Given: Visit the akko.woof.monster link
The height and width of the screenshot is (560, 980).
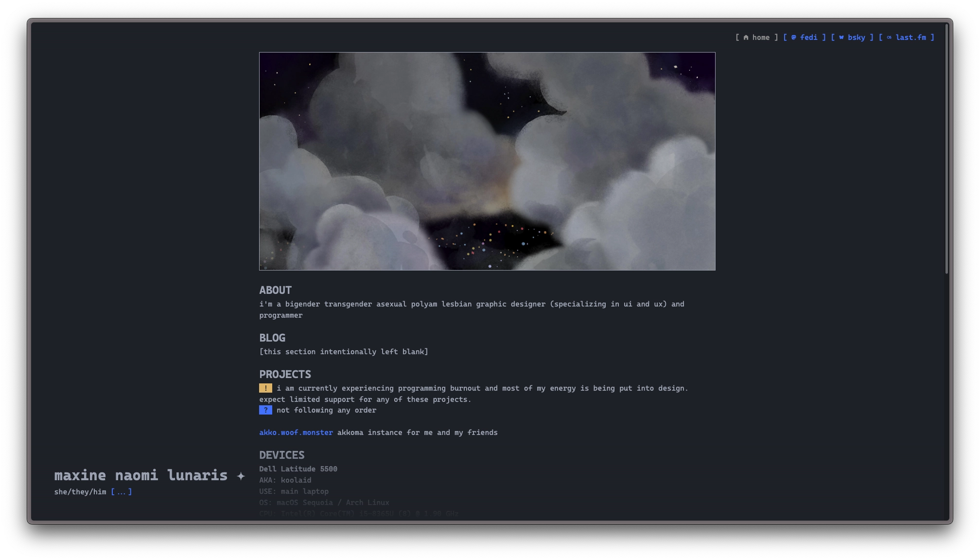Looking at the screenshot, I should [296, 433].
